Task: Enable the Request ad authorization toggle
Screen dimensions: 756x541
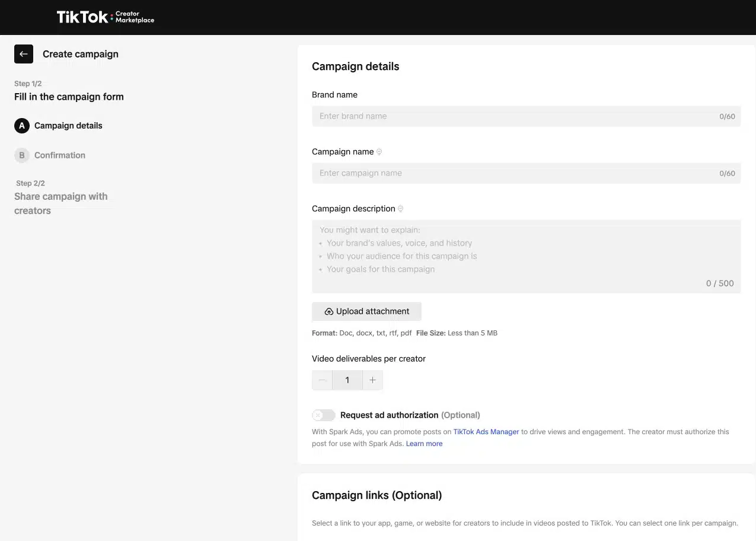Action: pyautogui.click(x=324, y=415)
